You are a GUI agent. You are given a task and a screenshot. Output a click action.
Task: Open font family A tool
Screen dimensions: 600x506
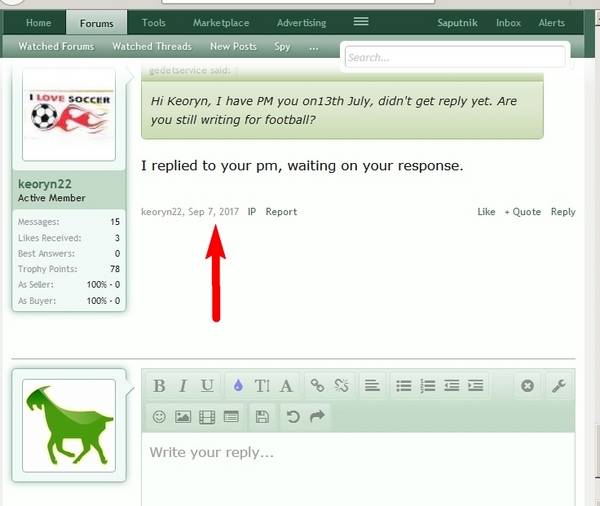click(x=286, y=386)
